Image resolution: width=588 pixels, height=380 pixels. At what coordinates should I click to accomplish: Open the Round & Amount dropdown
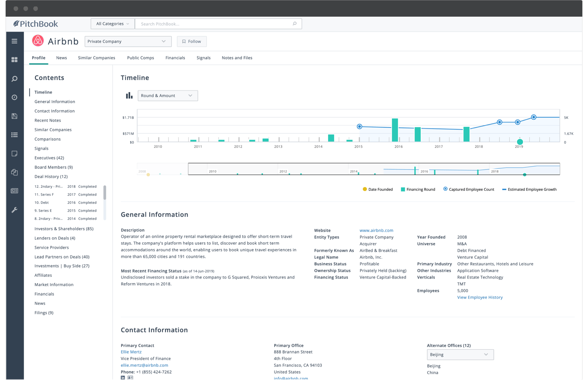tap(168, 95)
